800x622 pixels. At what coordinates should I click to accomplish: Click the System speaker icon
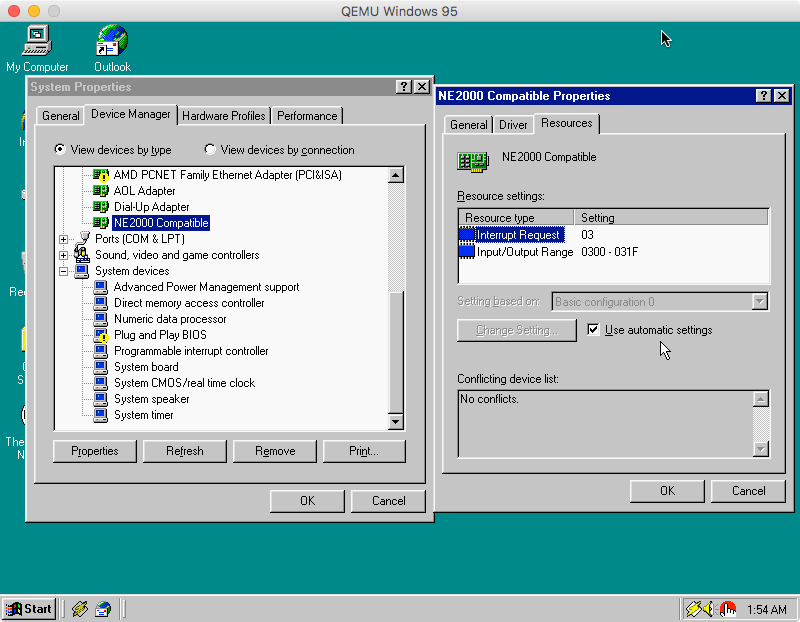[101, 399]
